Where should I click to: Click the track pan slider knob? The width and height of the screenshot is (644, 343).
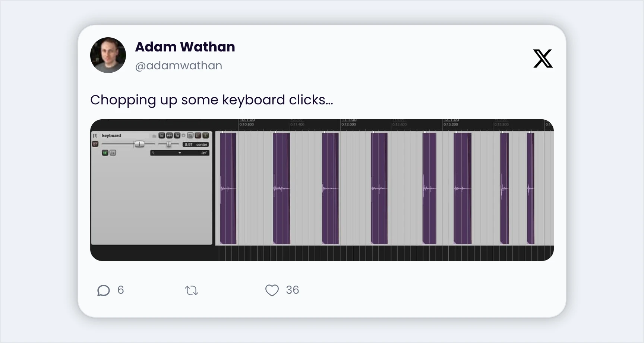pyautogui.click(x=169, y=144)
